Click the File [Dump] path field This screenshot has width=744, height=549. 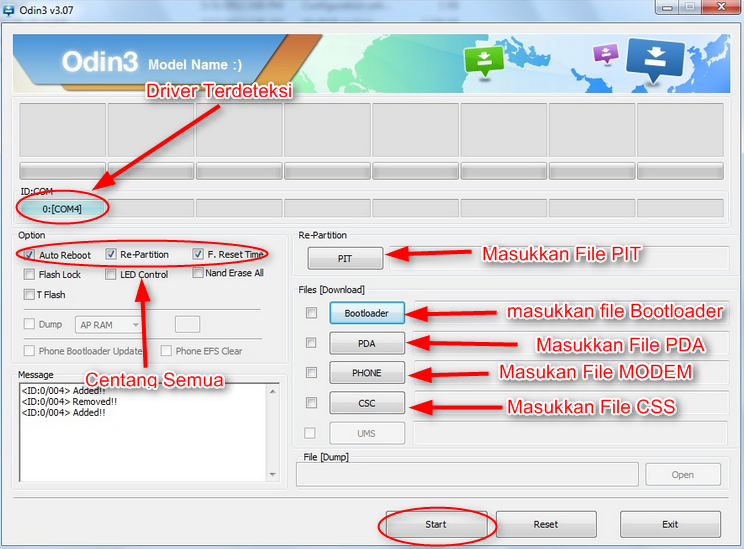click(467, 475)
